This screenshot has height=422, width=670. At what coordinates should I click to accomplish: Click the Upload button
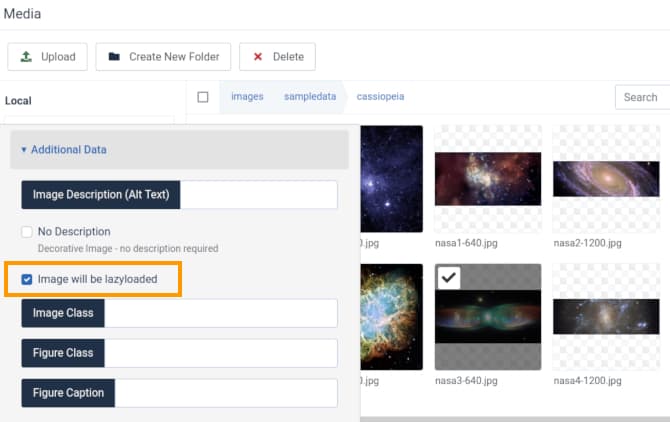point(48,57)
